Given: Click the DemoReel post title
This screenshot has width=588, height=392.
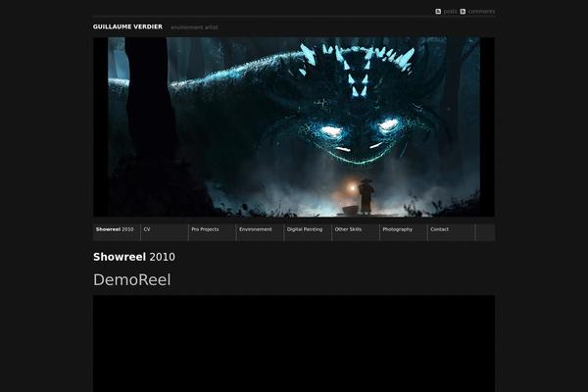Looking at the screenshot, I should (x=132, y=280).
